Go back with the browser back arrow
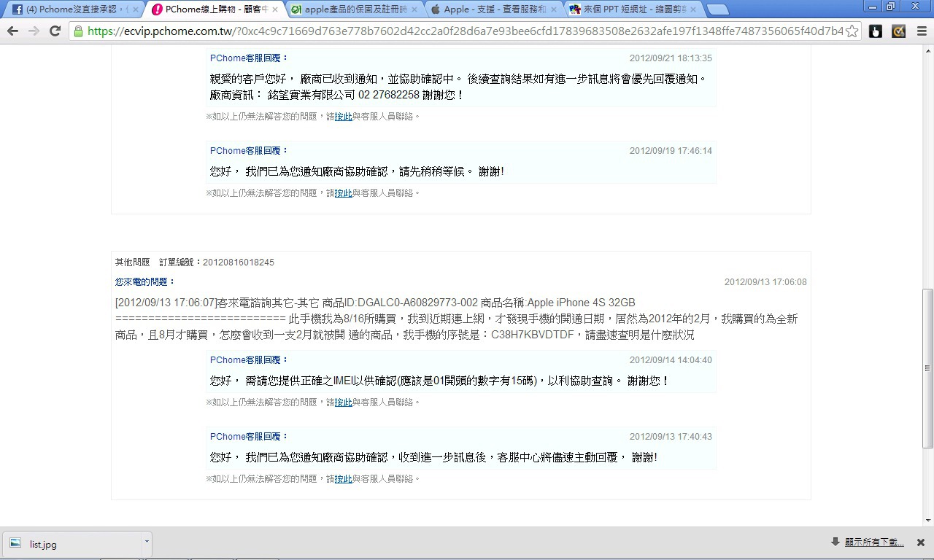Viewport: 934px width, 560px height. tap(12, 31)
